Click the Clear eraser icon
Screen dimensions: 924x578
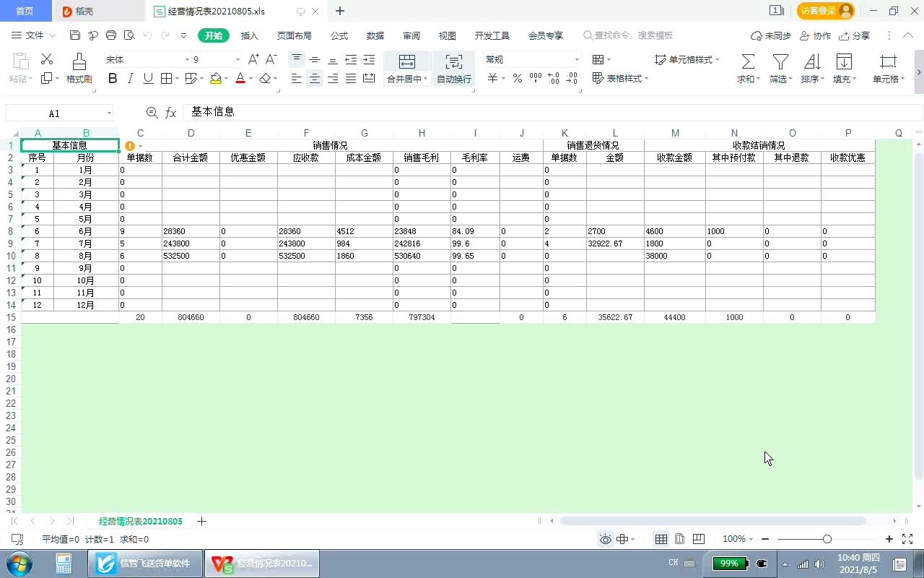pos(265,79)
